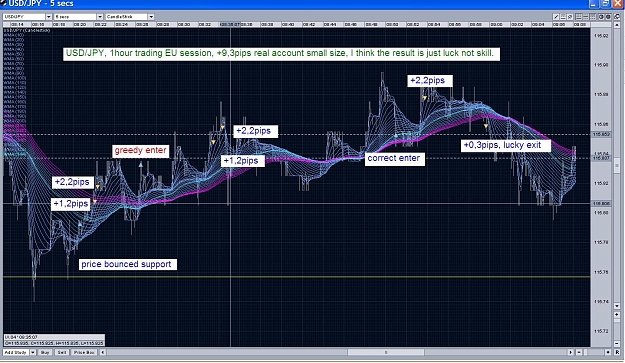Image resolution: width=625 pixels, height=363 pixels.
Task: Click the R reset button at bottom right
Action: 617,352
